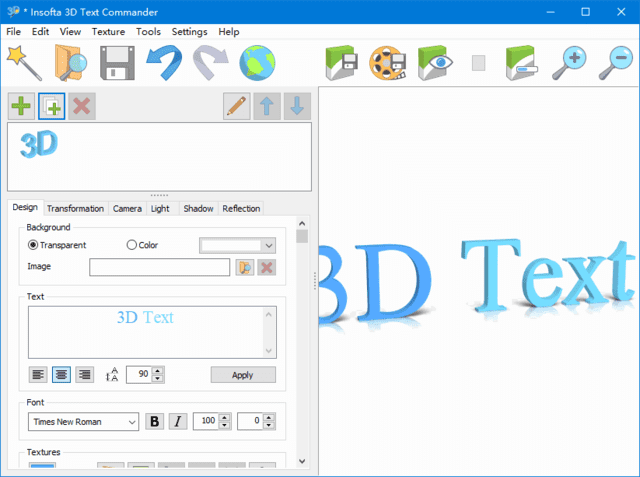Screen dimensions: 640x477
Task: Select the Color background option
Action: point(132,245)
